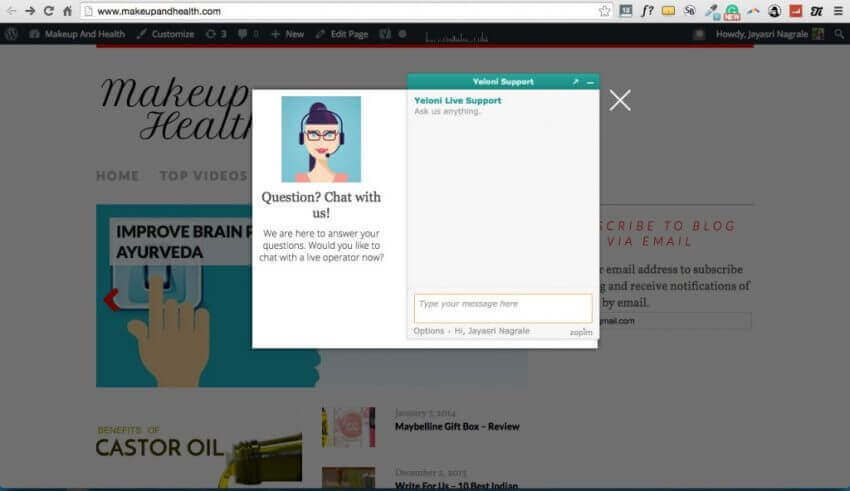Bookmark the page with the star icon
This screenshot has height=491, width=850.
tap(604, 11)
